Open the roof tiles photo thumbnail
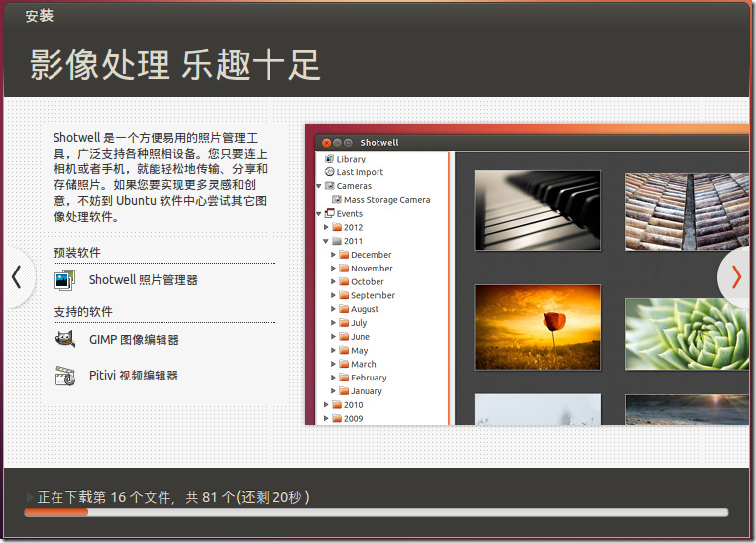This screenshot has height=543, width=756. click(x=687, y=212)
